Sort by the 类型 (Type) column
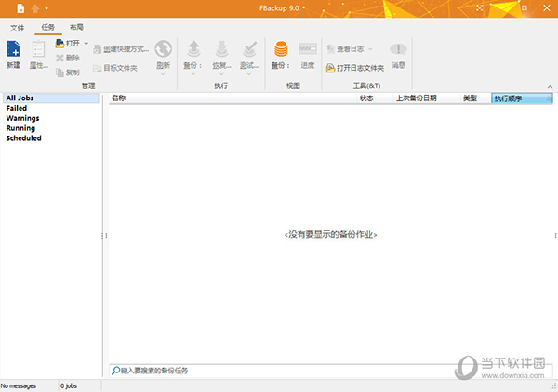 click(x=476, y=98)
